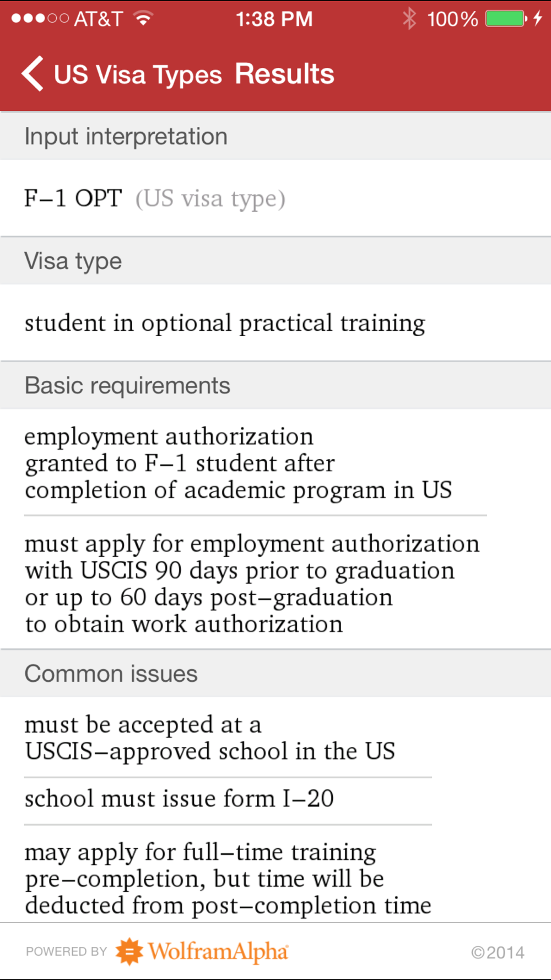This screenshot has height=980, width=551.
Task: Tap 'school must issue form I-20' entry
Action: pyautogui.click(x=180, y=799)
